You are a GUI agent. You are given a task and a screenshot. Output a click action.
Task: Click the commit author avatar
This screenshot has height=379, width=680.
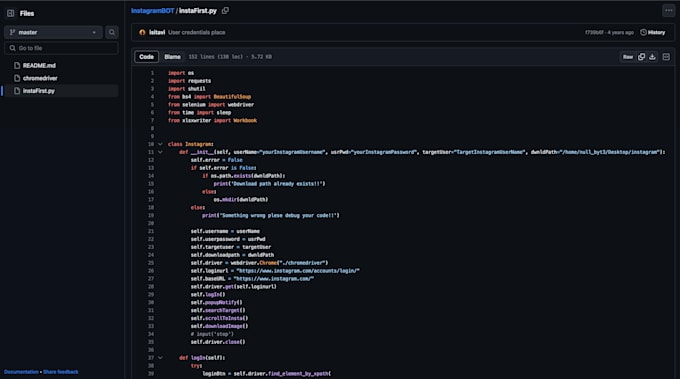(x=142, y=33)
